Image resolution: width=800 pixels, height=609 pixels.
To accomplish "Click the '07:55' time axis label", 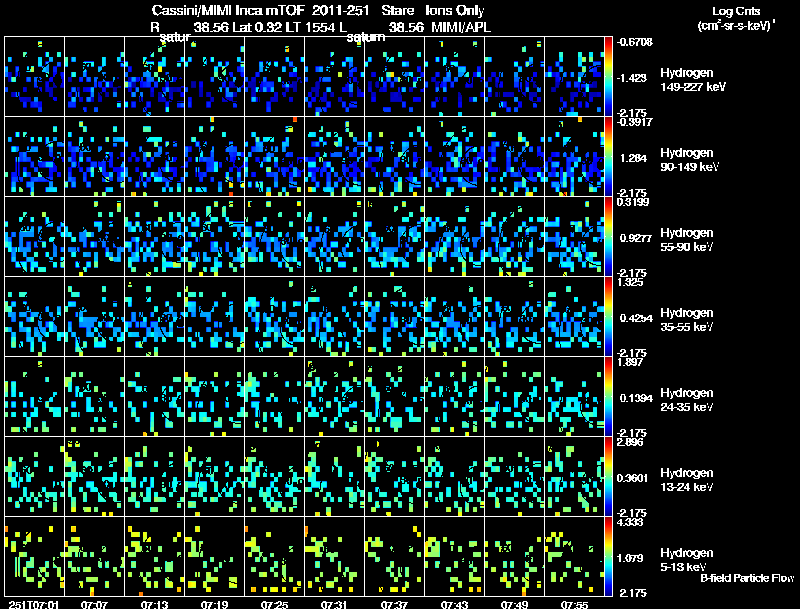I will click(574, 604).
